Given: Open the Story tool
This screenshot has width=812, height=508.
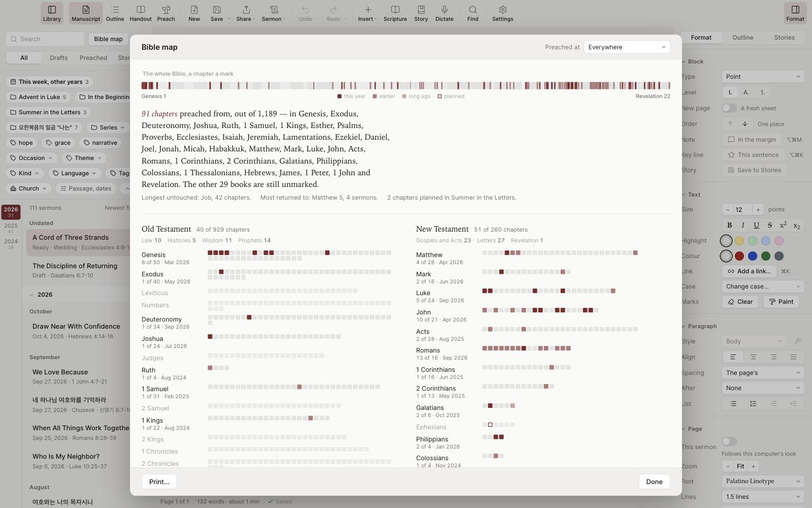Looking at the screenshot, I should (x=421, y=13).
